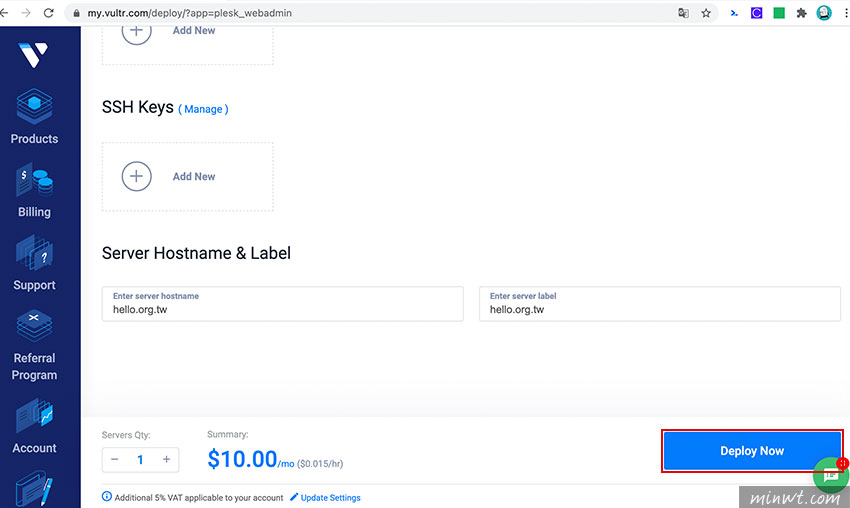Viewport: 850px width, 508px height.
Task: Open the Billing sidebar icon
Action: pos(34,179)
